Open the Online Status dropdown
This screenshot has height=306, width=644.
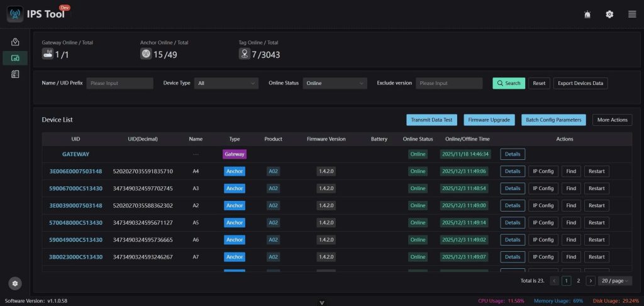point(335,83)
